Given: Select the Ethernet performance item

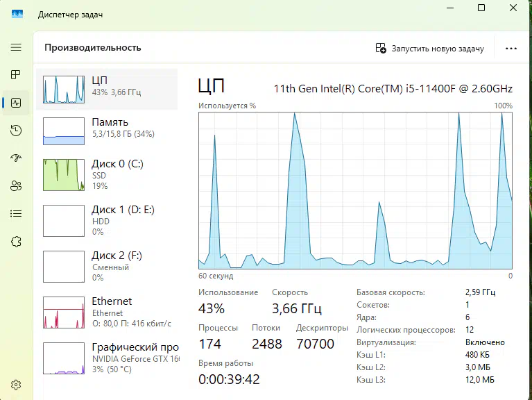Looking at the screenshot, I should click(x=107, y=312).
